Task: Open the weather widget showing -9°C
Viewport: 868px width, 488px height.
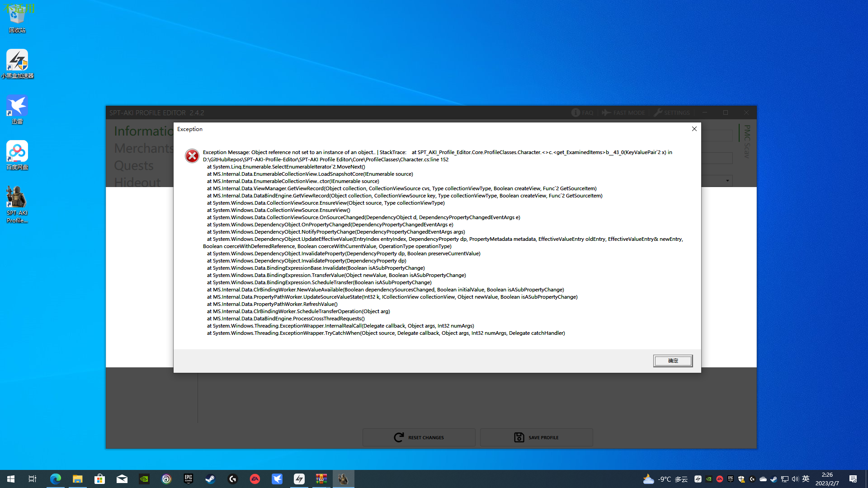Action: (665, 479)
